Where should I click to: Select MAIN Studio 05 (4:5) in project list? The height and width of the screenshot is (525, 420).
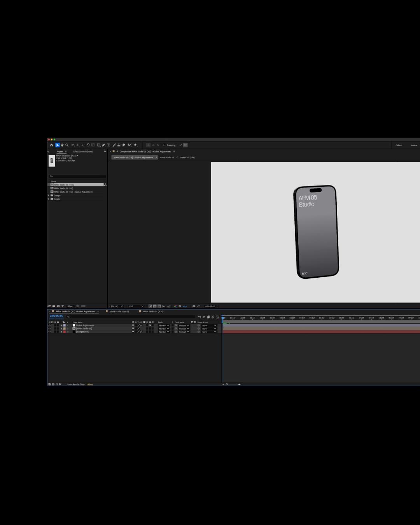coord(63,188)
